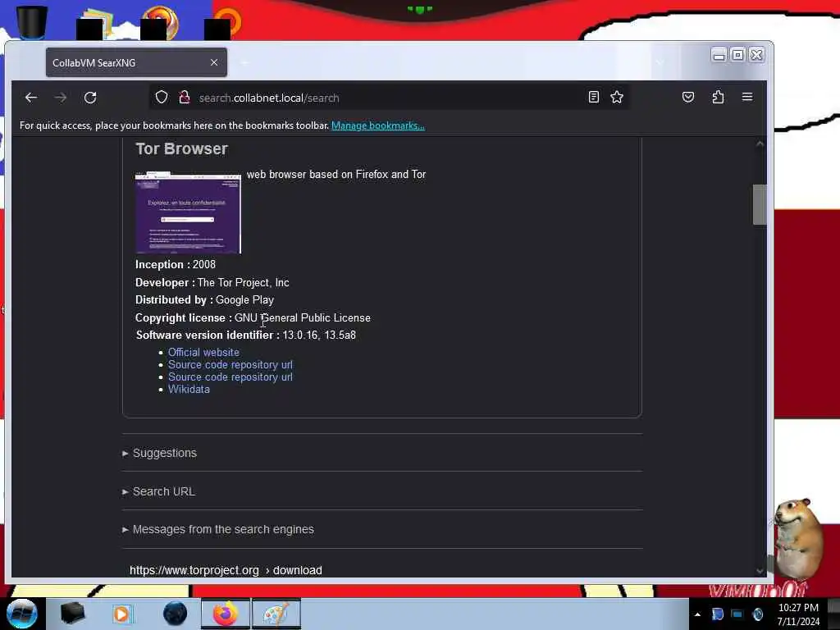Image resolution: width=840 pixels, height=630 pixels.
Task: Open Save to Pocket
Action: (x=688, y=97)
